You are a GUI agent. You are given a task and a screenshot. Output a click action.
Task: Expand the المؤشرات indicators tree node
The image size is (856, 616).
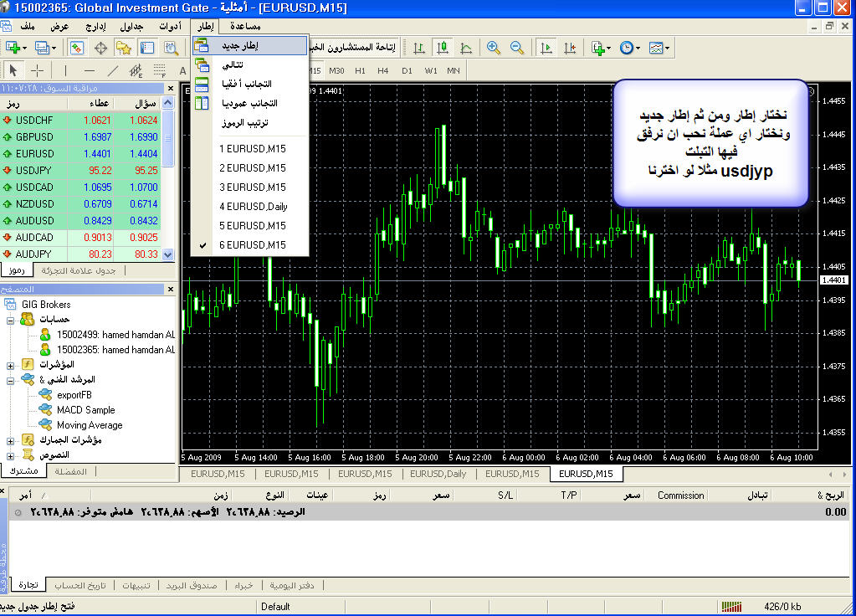(10, 365)
